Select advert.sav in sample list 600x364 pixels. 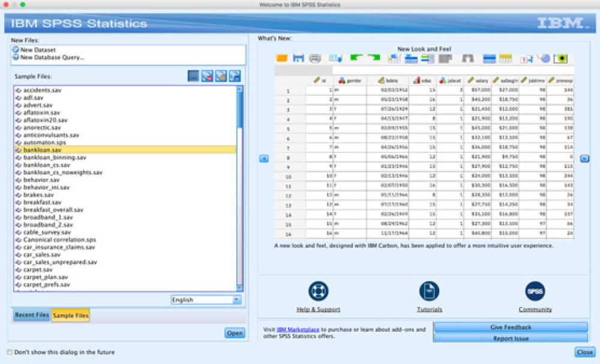pyautogui.click(x=125, y=105)
